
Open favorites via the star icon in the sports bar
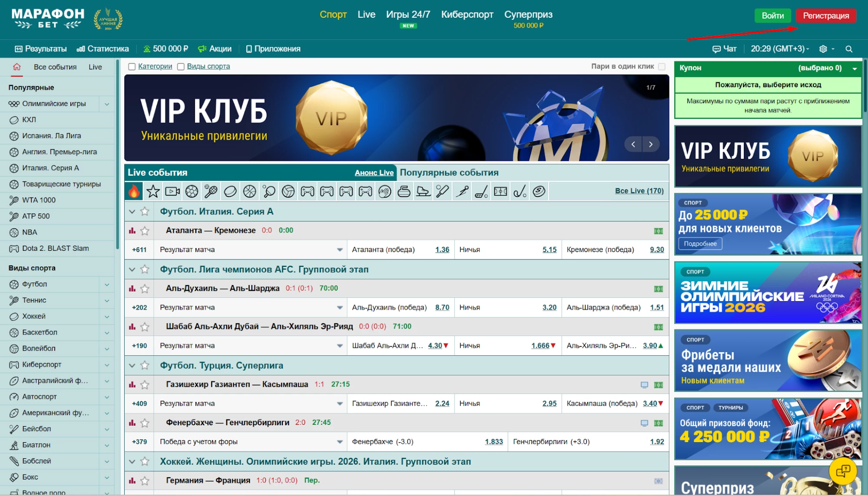[153, 191]
